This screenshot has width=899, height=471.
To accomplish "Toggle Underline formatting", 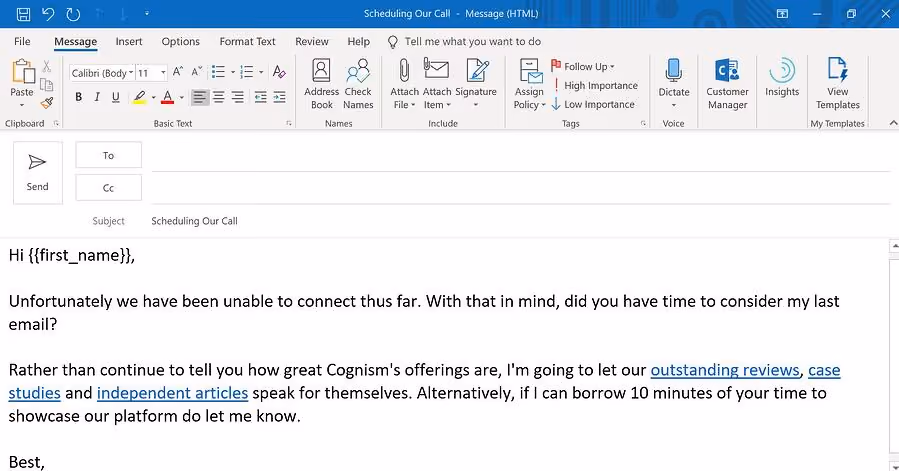I will [x=115, y=97].
